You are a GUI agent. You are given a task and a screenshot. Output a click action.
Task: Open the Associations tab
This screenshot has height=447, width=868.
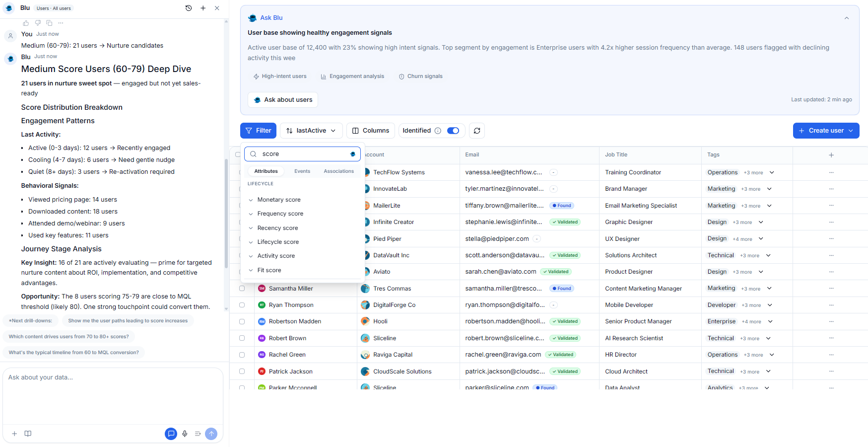(338, 171)
